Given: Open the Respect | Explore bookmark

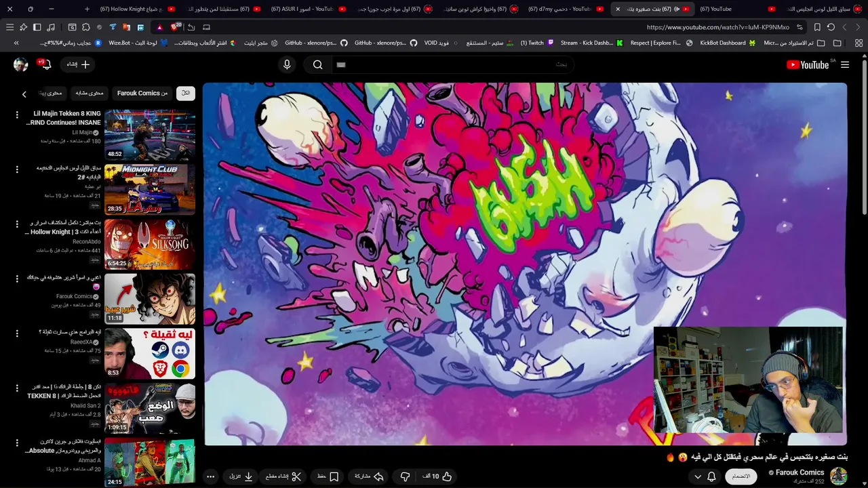Looking at the screenshot, I should click(661, 43).
